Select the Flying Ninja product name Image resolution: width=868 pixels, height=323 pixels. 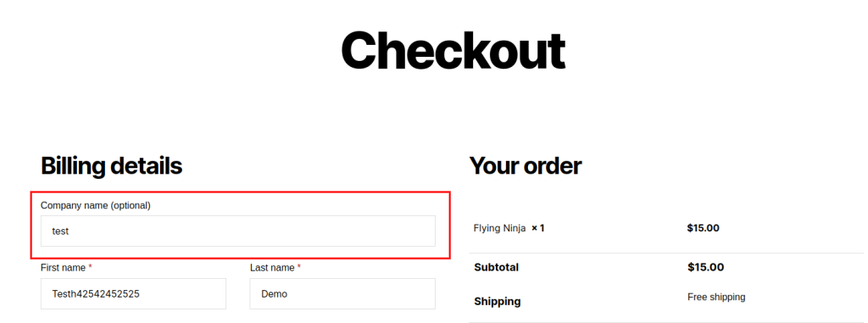[x=500, y=228]
